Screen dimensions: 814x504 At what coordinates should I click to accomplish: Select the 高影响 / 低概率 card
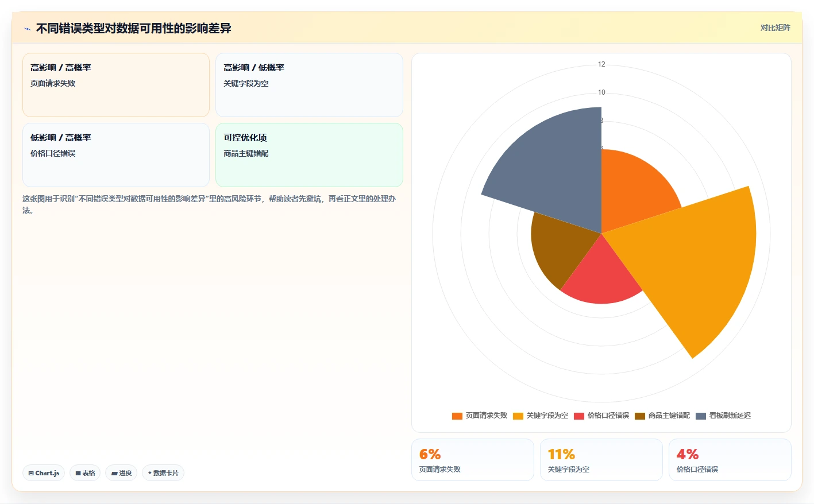click(x=309, y=85)
